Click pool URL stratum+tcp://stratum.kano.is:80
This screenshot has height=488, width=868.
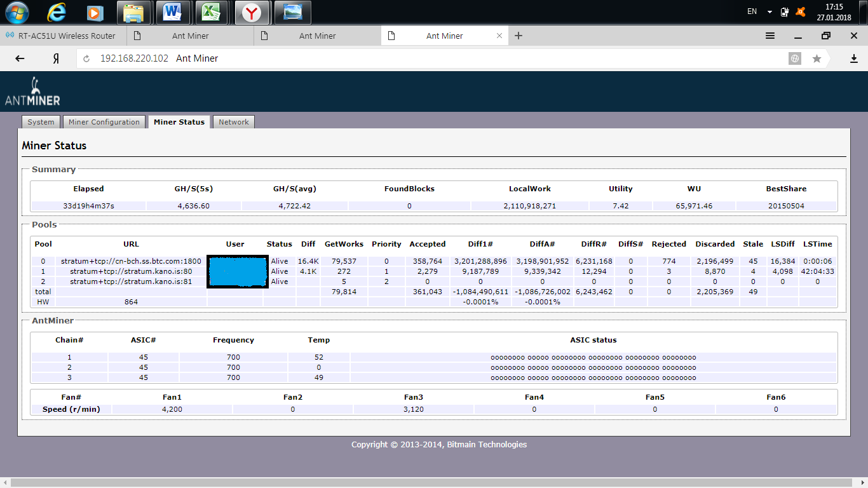(x=131, y=271)
